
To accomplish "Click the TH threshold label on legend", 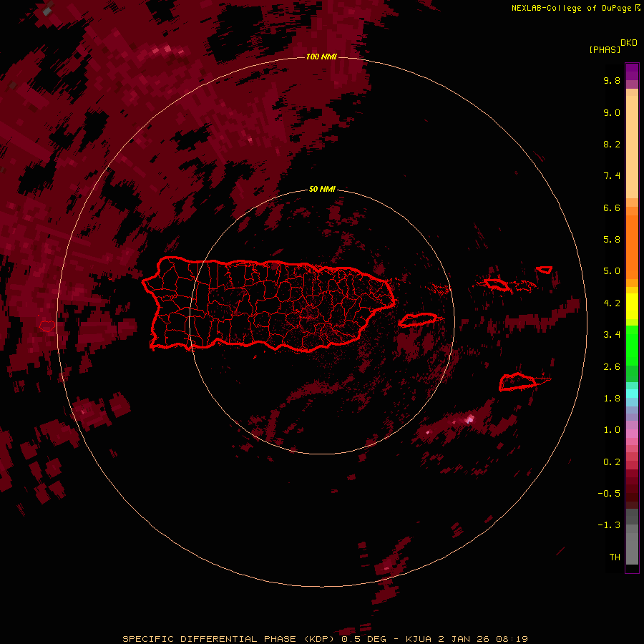I will 615,557.
